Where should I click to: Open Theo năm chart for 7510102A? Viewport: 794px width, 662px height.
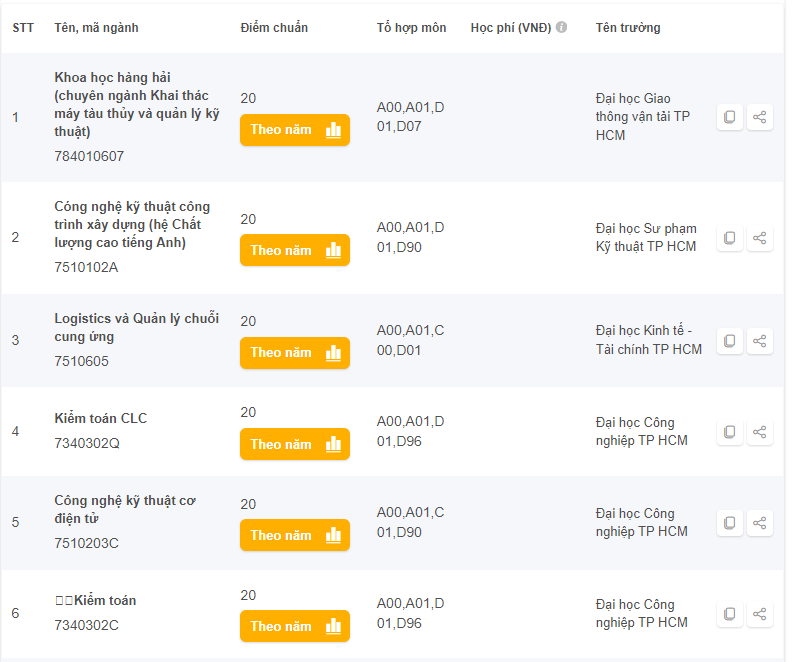(295, 250)
